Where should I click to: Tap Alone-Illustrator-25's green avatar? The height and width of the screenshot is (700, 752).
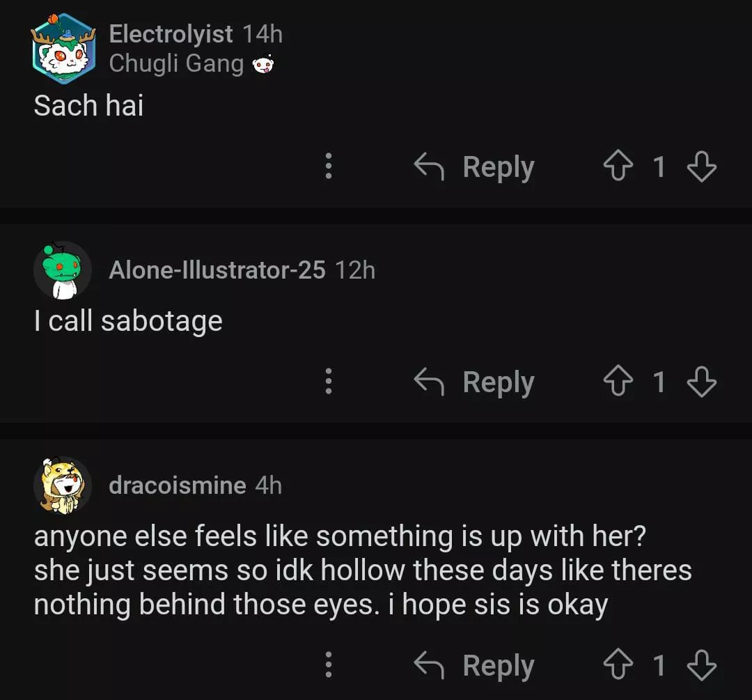pyautogui.click(x=63, y=270)
